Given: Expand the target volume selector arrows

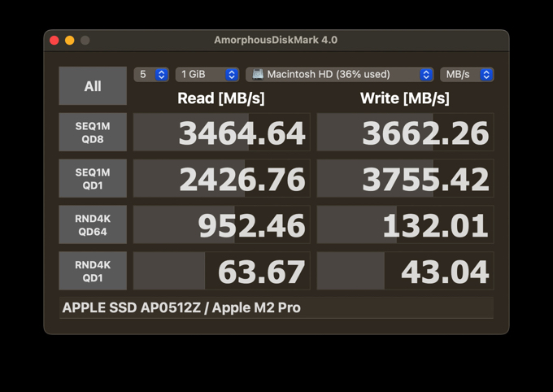Looking at the screenshot, I should click(x=426, y=74).
